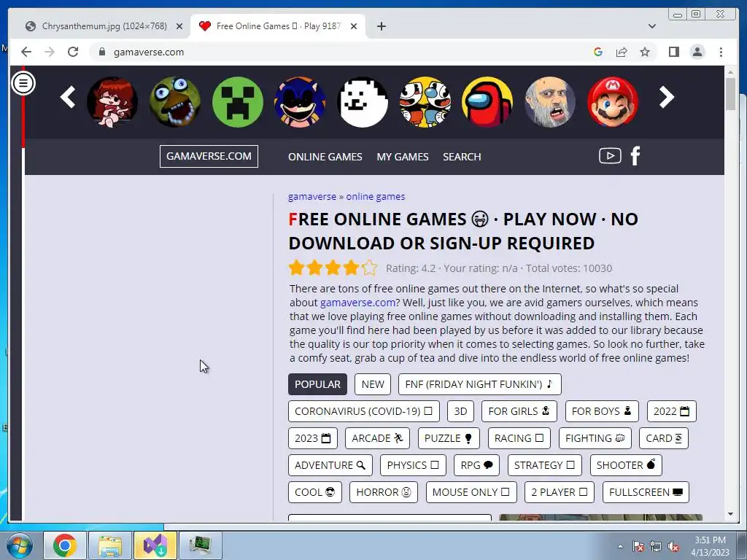Share this page icon
Viewport: 747px width, 560px height.
[x=622, y=52]
